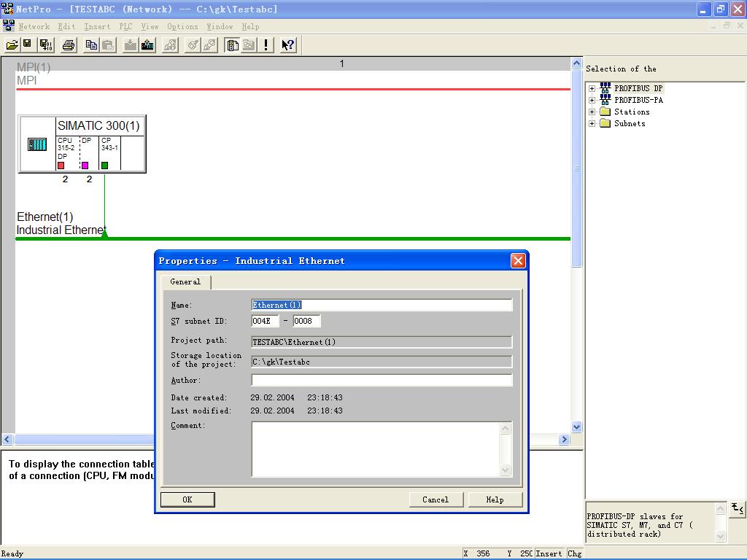Open the Help menu
This screenshot has width=747, height=560.
251,27
